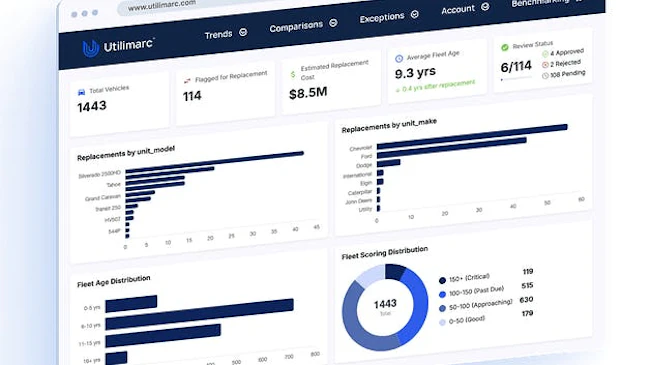Click the Tahoe bar label

pyautogui.click(x=114, y=185)
